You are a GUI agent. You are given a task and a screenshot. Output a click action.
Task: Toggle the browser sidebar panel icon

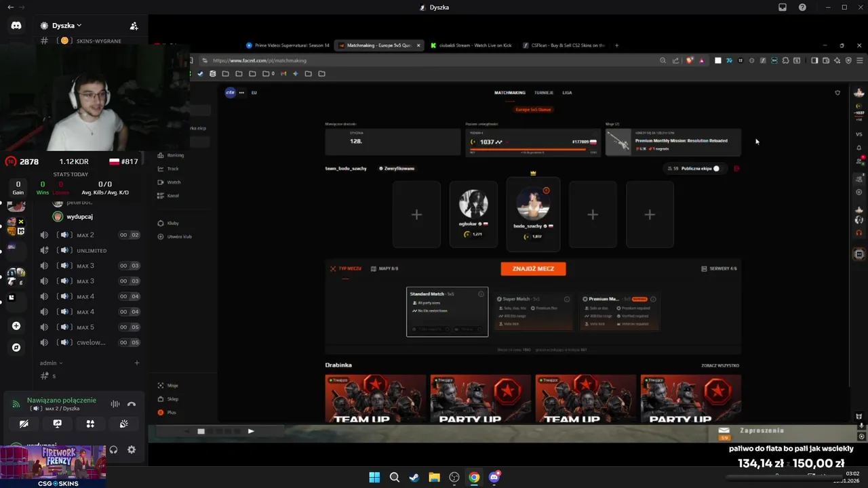tap(814, 60)
